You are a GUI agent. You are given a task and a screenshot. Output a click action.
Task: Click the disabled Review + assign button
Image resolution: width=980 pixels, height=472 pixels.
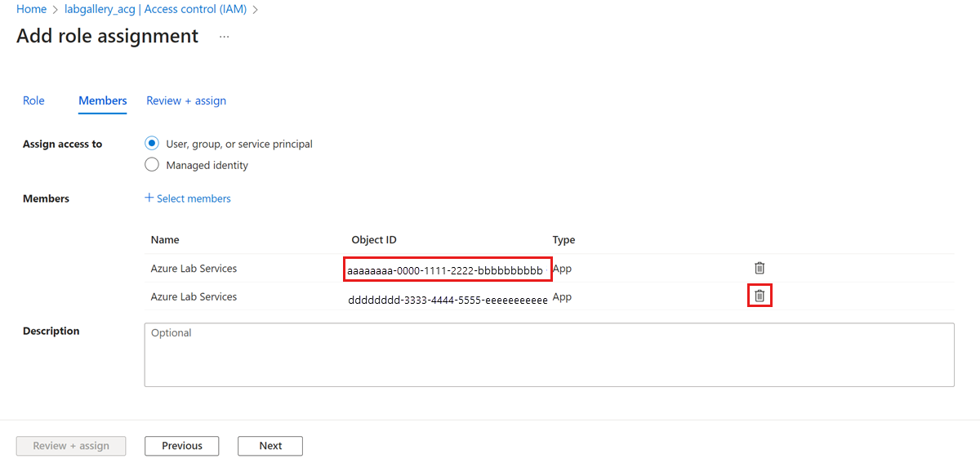coord(71,446)
